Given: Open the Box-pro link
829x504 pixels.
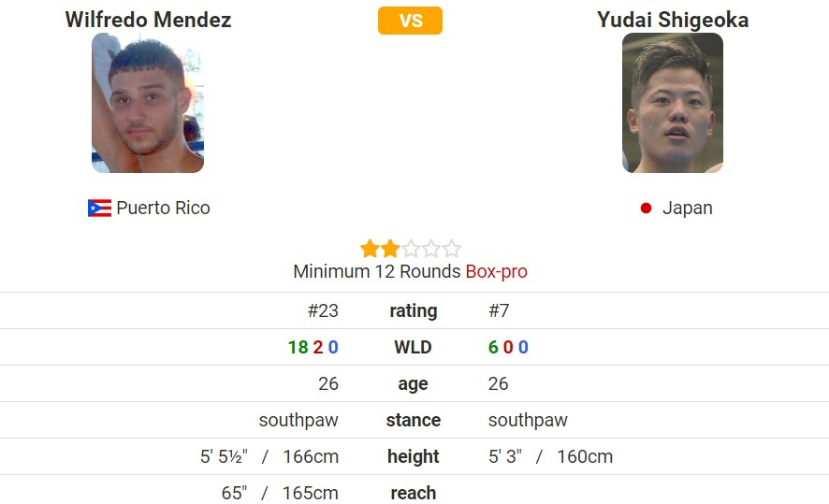Looking at the screenshot, I should 497,271.
